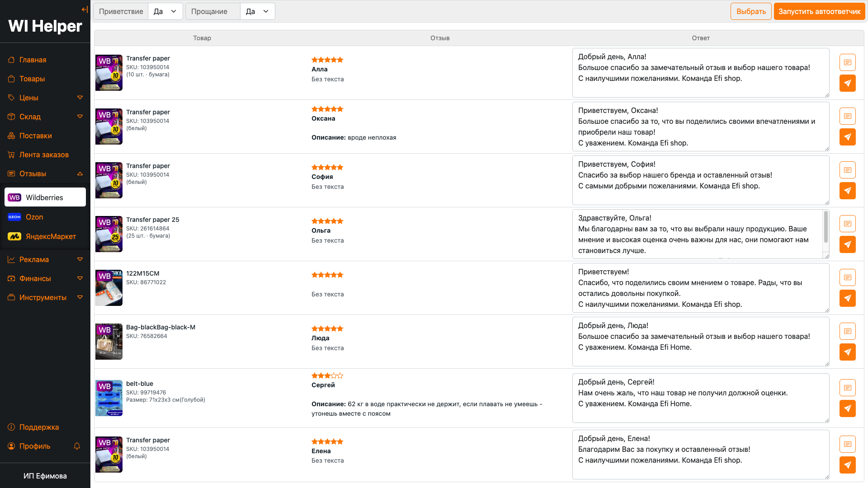Open the Прощание Да dropdown
This screenshot has width=868, height=488.
257,11
